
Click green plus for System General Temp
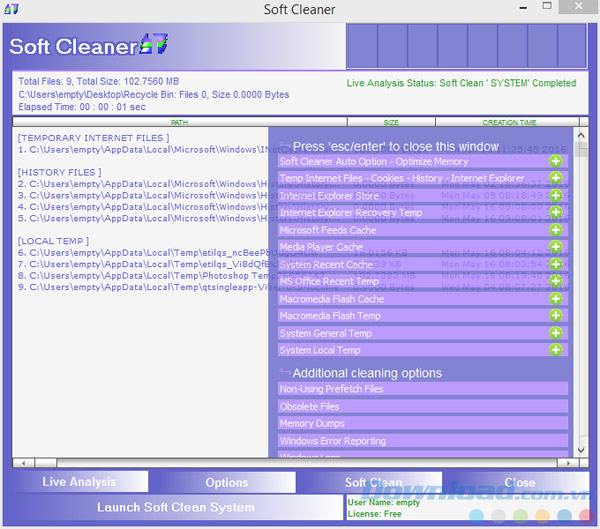point(556,333)
